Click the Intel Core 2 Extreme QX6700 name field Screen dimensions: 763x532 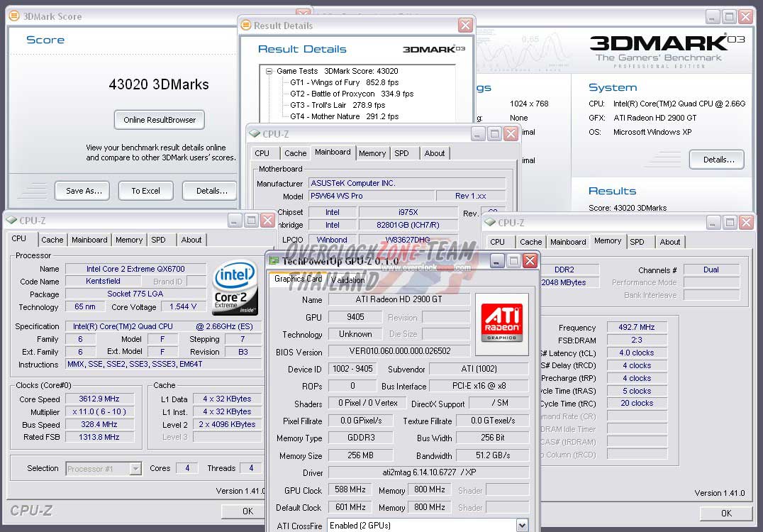pyautogui.click(x=135, y=269)
